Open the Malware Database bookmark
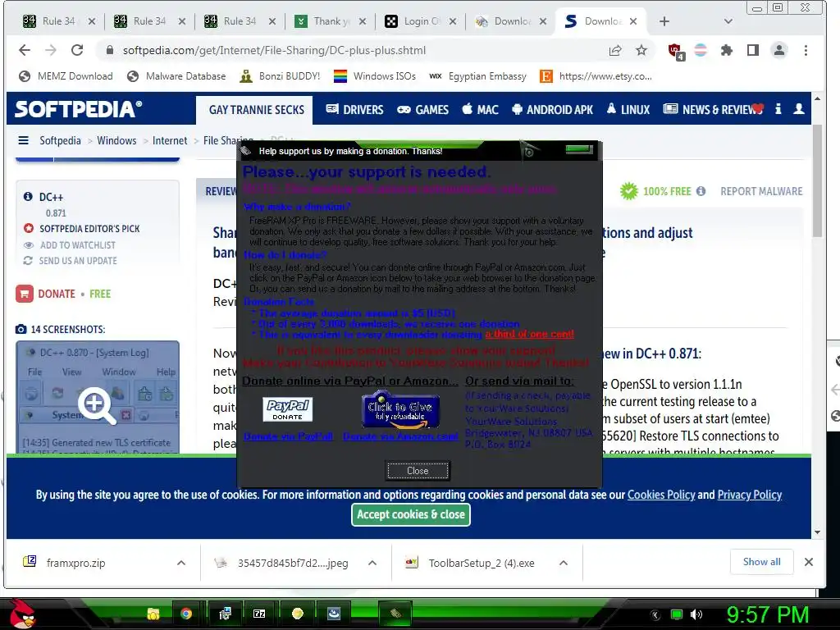Image resolution: width=840 pixels, height=630 pixels. 176,76
